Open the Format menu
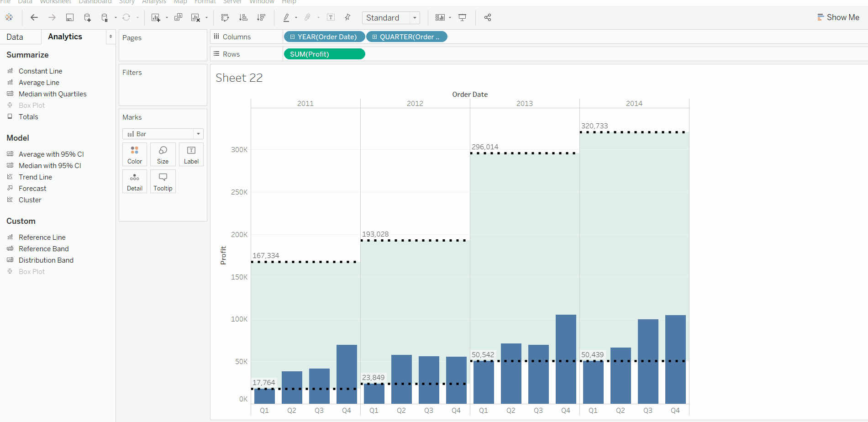 pos(205,2)
